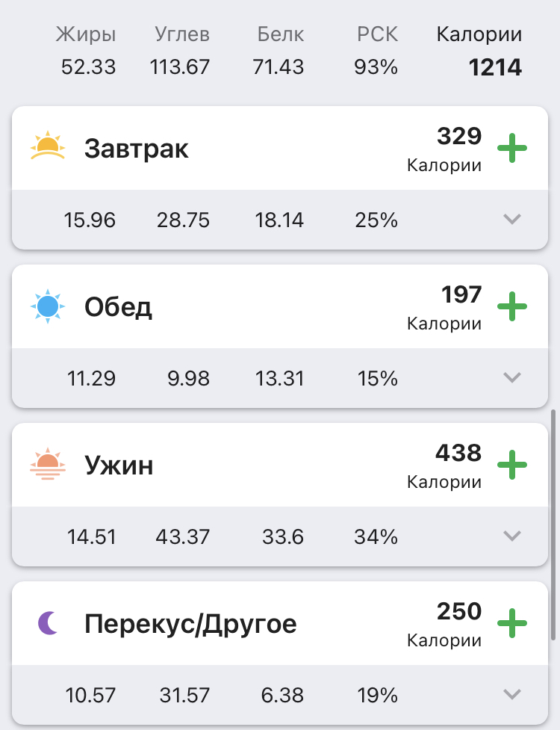Open the Перекус/Другое meal title
The image size is (560, 730).
(x=190, y=624)
